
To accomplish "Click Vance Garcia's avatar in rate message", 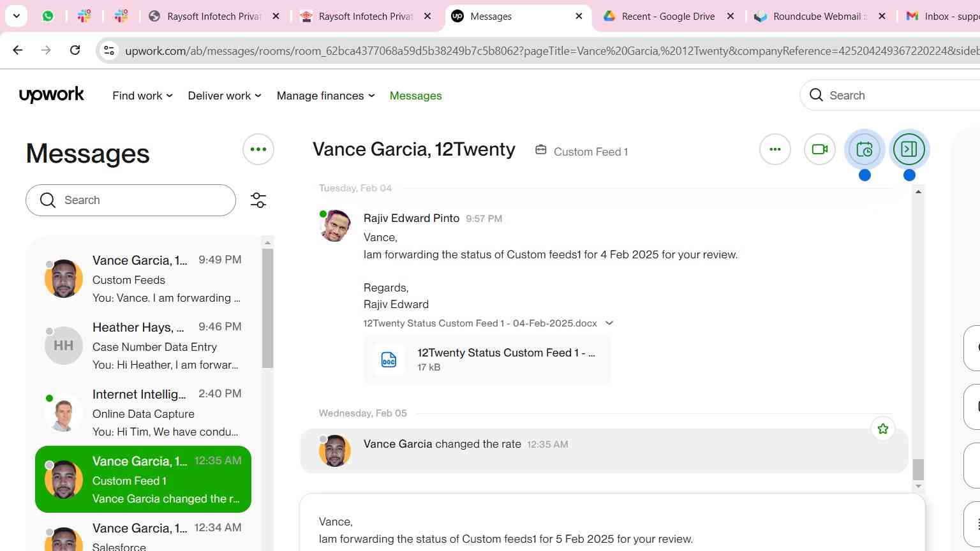I will (335, 451).
